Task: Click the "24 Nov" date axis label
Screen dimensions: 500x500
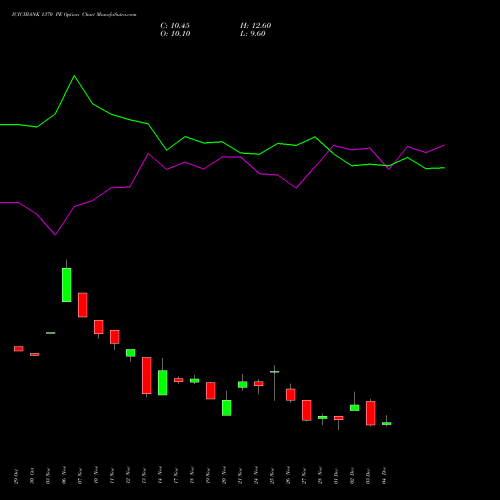Action: [256, 476]
